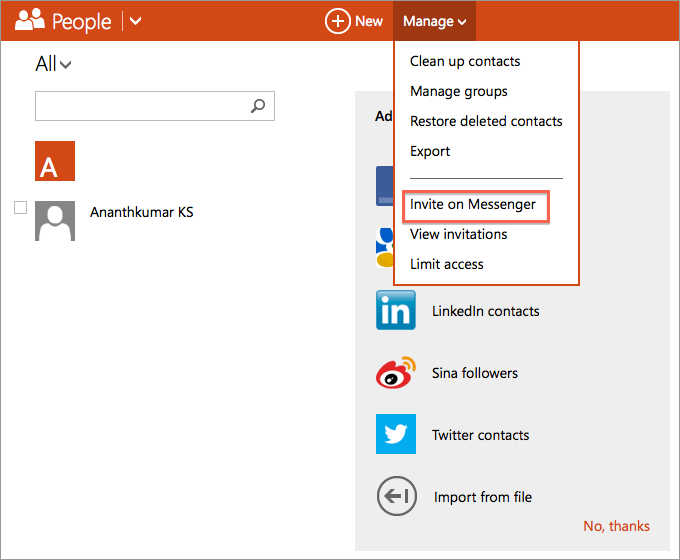680x560 pixels.
Task: Focus the contact search input field
Action: tap(140, 105)
